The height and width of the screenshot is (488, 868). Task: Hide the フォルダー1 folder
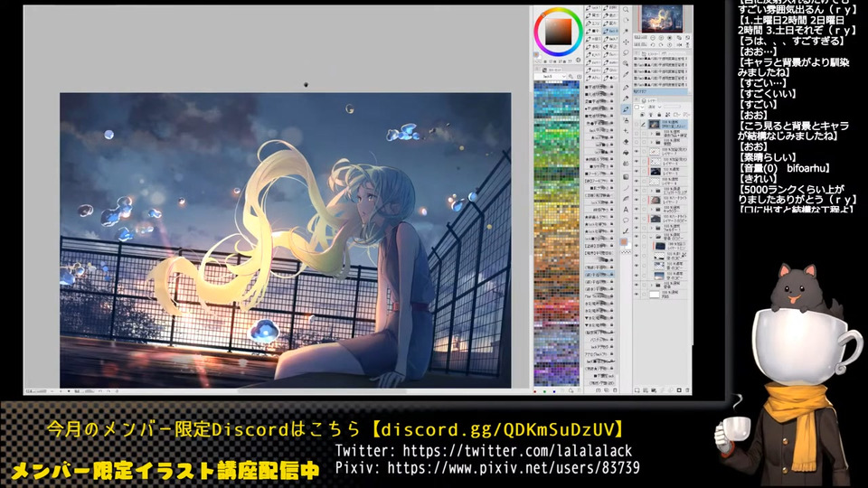point(636,228)
